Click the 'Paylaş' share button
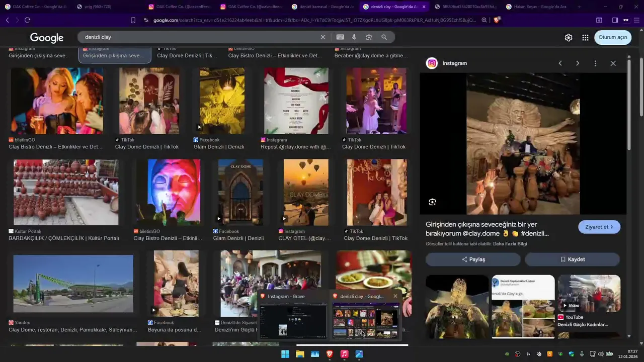The height and width of the screenshot is (362, 644). (473, 259)
